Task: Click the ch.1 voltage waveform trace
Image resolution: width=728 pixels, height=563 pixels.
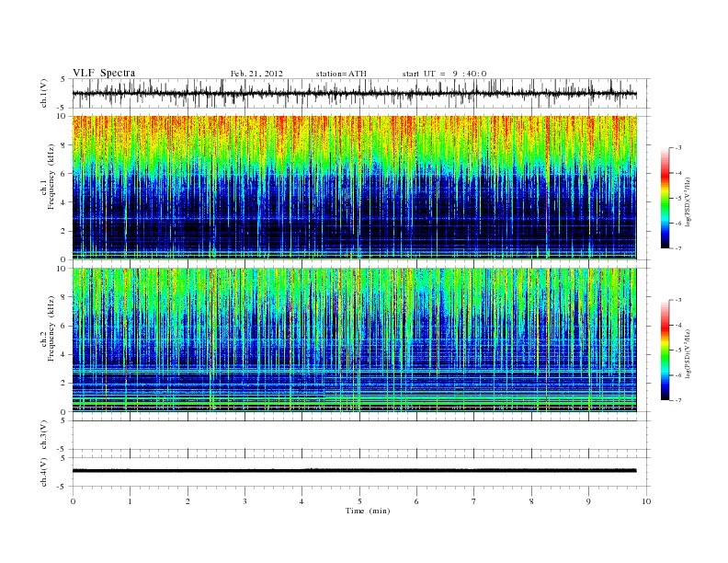Action: click(354, 93)
